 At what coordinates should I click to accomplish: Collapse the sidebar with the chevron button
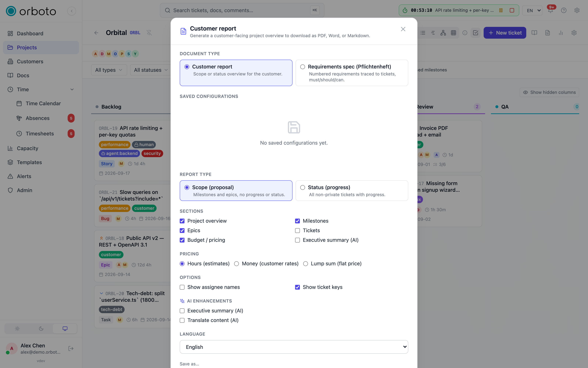pos(71,11)
